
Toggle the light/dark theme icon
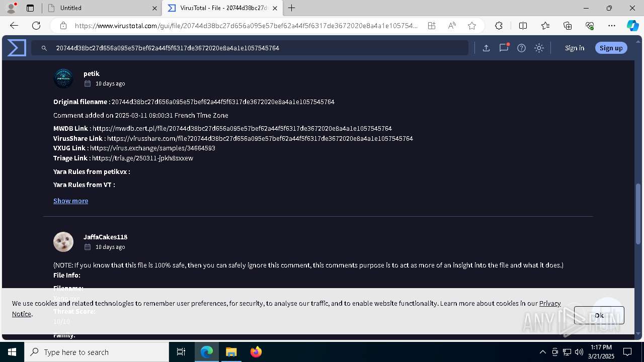tap(539, 48)
